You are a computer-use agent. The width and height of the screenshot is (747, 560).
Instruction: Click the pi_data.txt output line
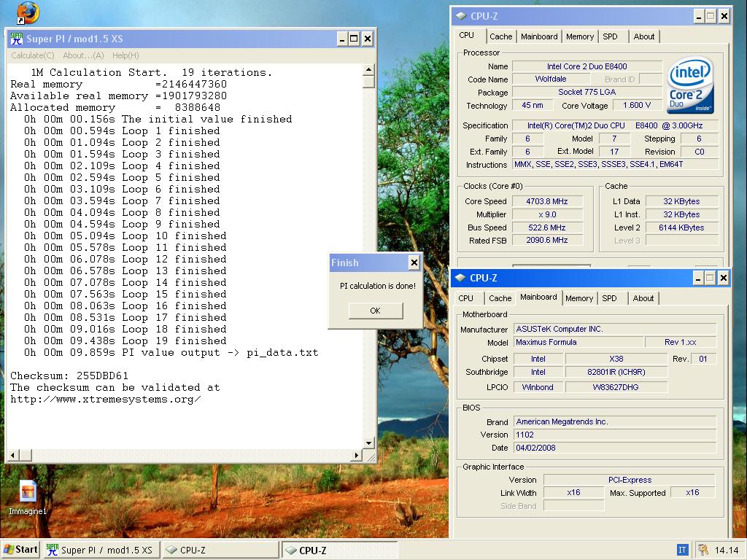[171, 353]
